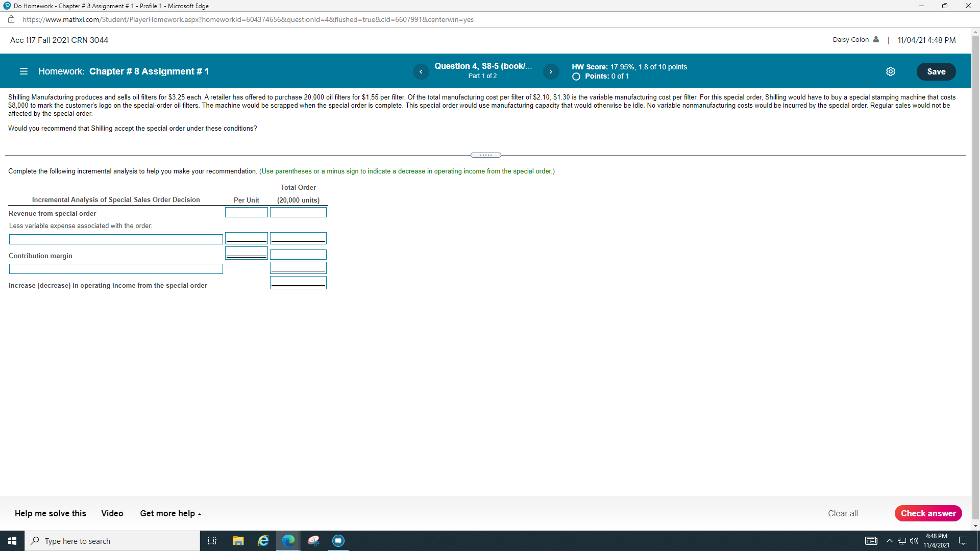The image size is (980, 551).
Task: Click the user profile icon beside Daisy Colon
Action: coord(876,40)
